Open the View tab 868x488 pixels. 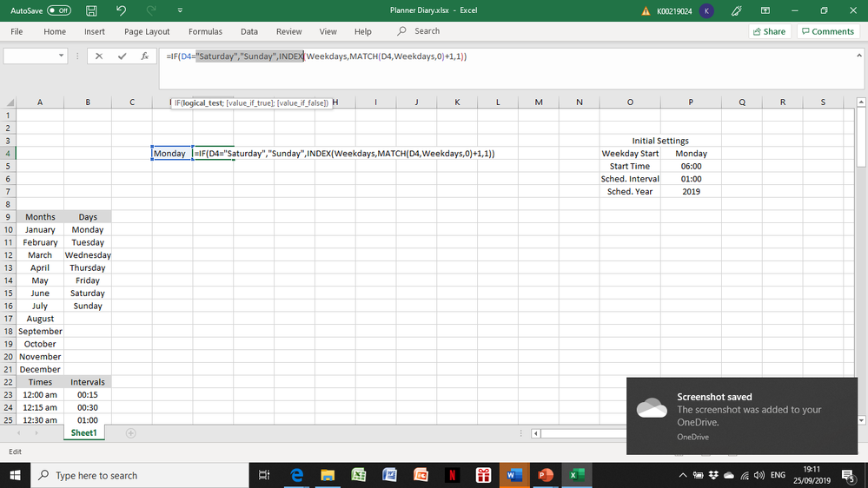(328, 31)
